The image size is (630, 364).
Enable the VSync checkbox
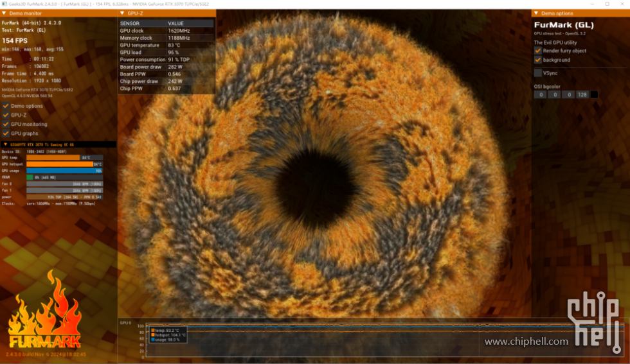[537, 73]
